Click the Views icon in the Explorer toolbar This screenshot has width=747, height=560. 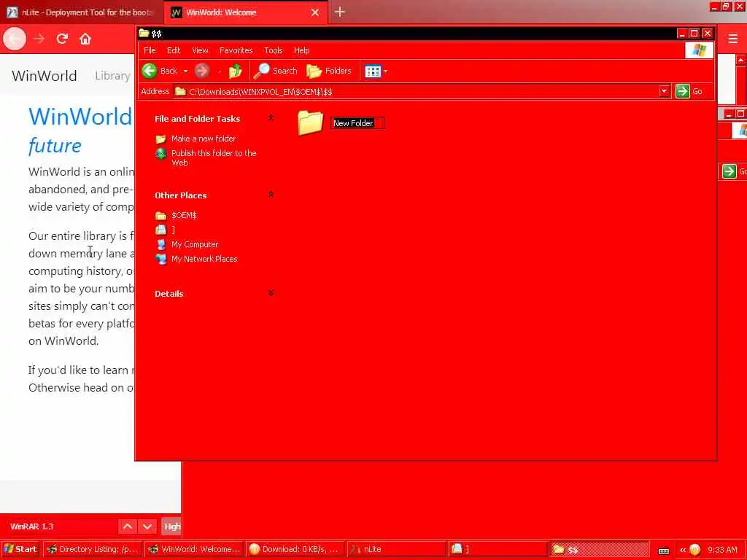[x=373, y=71]
